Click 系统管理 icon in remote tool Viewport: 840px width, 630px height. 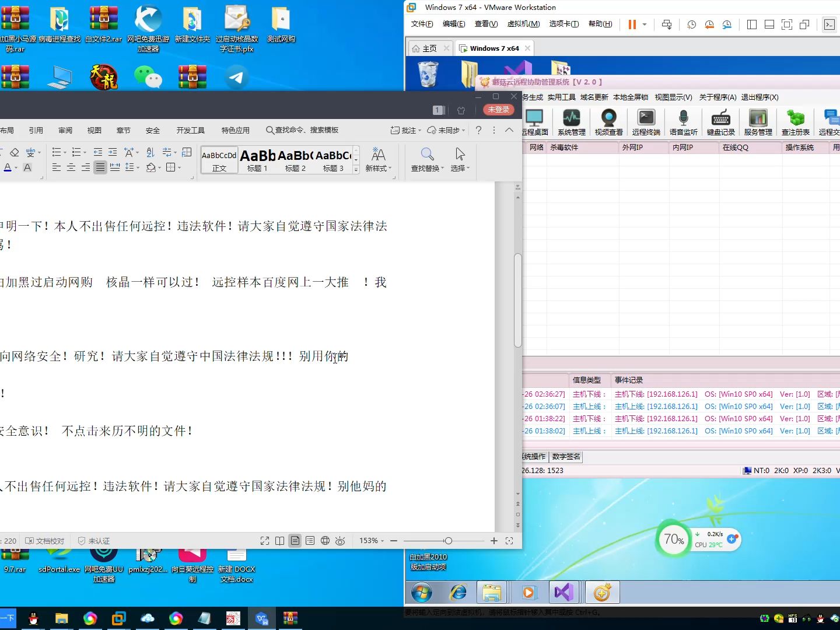572,123
